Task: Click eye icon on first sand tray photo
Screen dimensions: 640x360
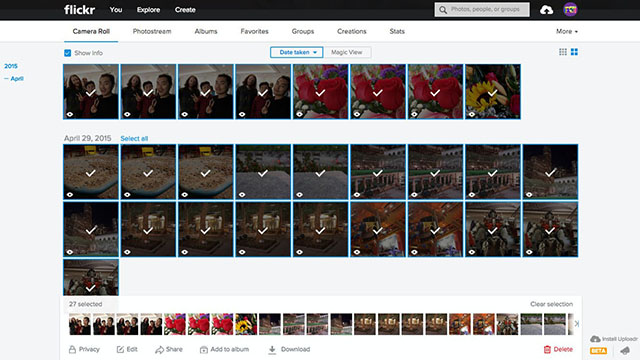Action: click(70, 195)
